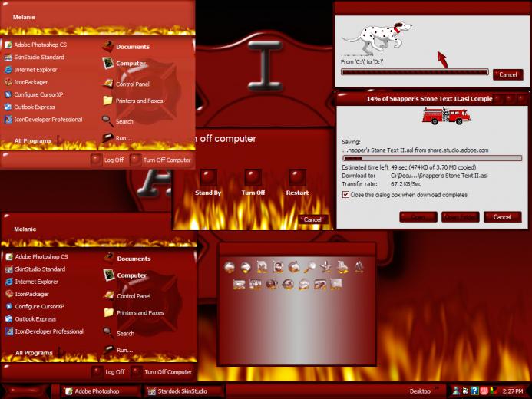
Task: Select Control Panel in the upper Start menu
Action: click(x=126, y=84)
